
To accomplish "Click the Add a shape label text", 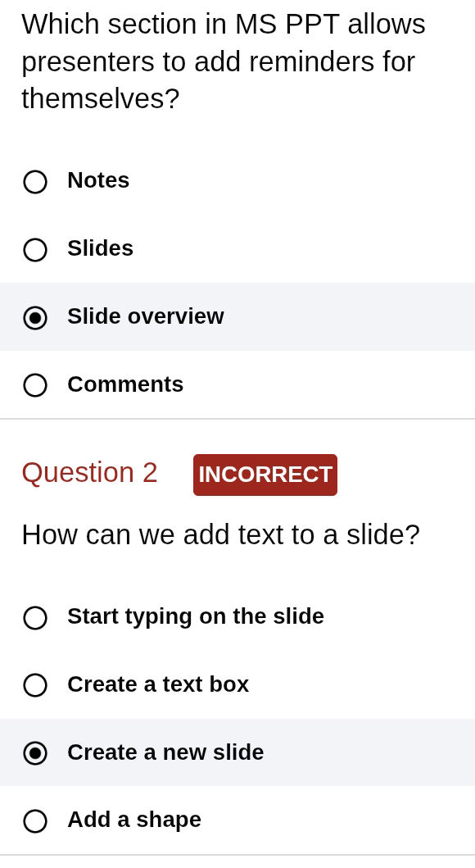I will pyautogui.click(x=133, y=820).
